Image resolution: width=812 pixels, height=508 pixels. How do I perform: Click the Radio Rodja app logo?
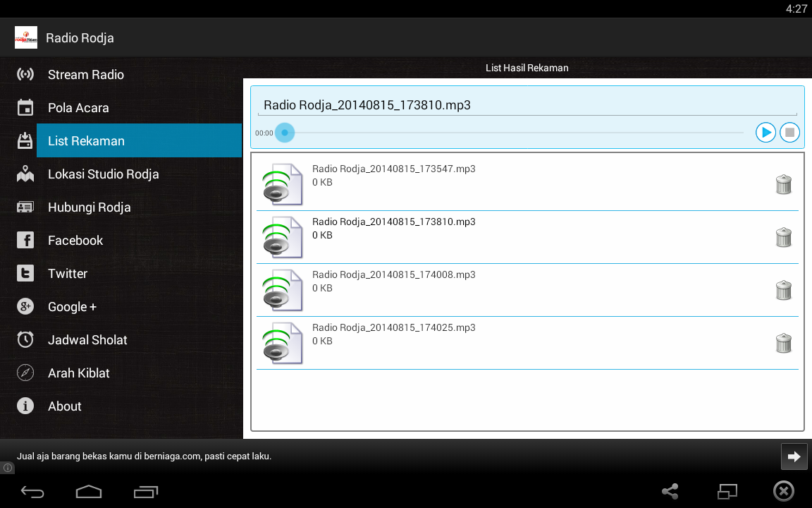(26, 38)
